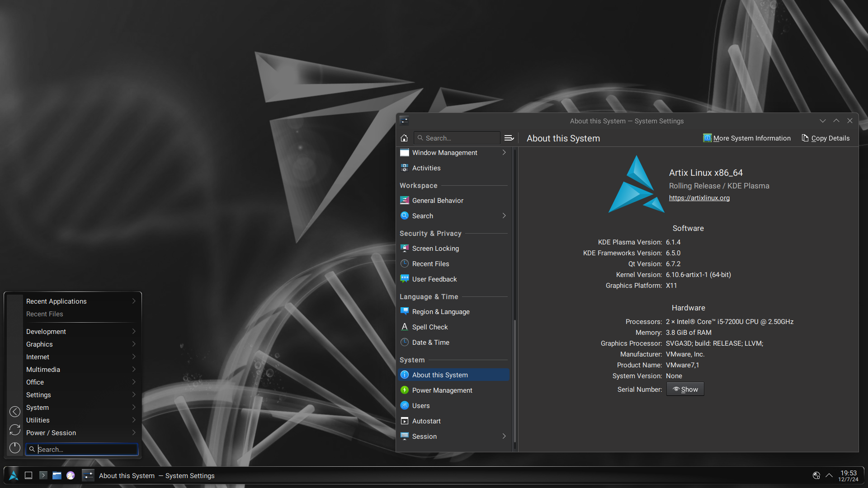Screen dimensions: 868x488
Task: Open Office category in launcher
Action: pos(81,382)
